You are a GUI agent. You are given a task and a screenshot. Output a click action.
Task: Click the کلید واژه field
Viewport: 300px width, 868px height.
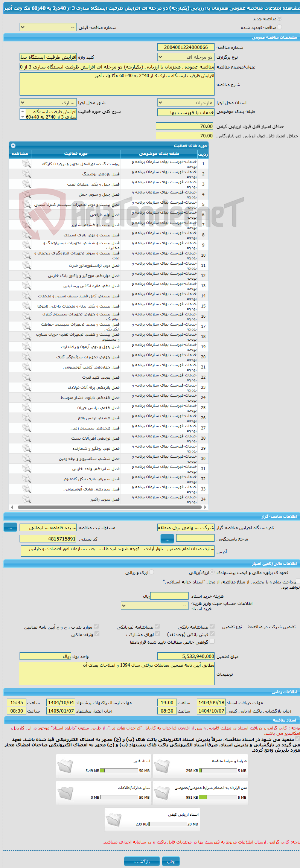click(x=48, y=57)
